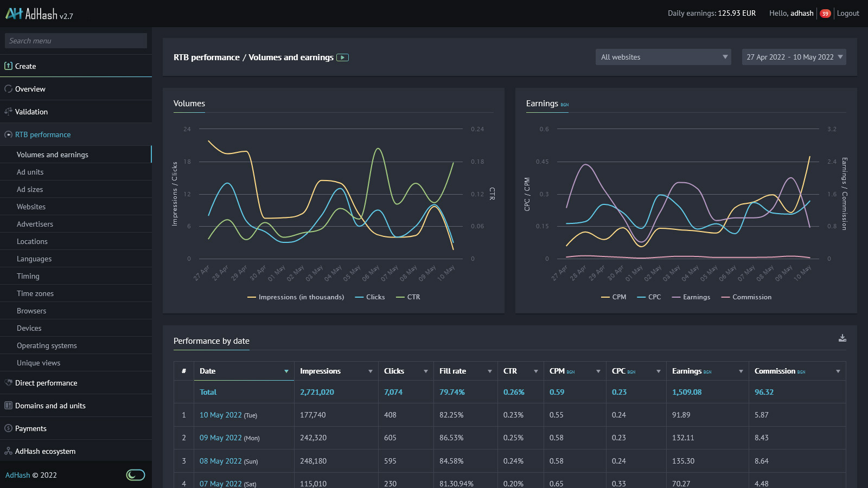Open the All websites dropdown
The width and height of the screenshot is (868, 488).
click(663, 57)
